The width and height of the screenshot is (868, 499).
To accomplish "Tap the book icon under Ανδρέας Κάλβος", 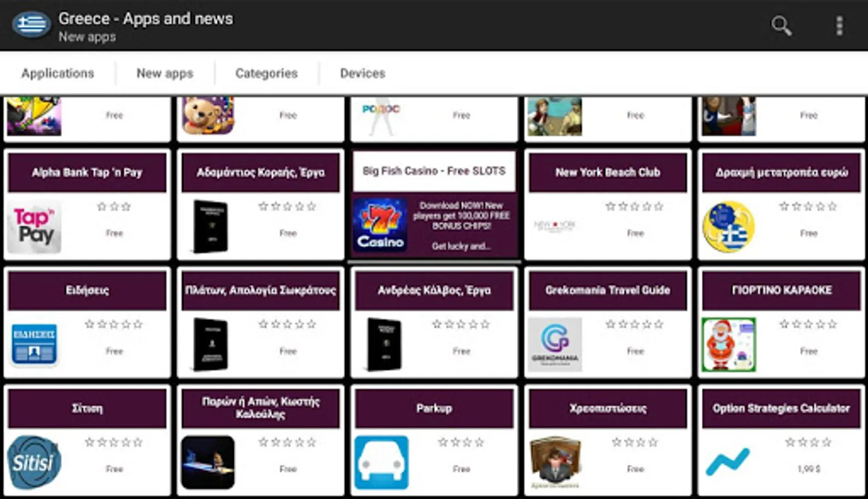I will [384, 344].
